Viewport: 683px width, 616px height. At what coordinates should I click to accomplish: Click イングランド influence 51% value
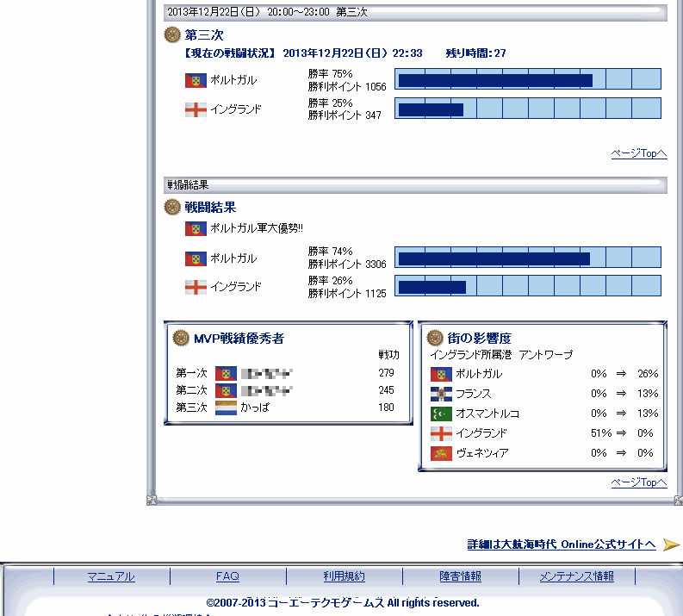click(601, 433)
